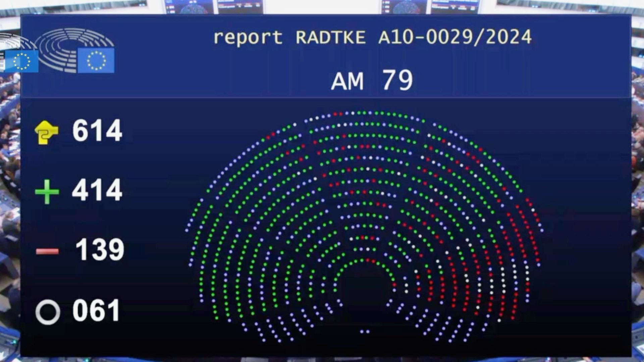Select the total votes count 614
The height and width of the screenshot is (362, 644).
click(97, 131)
